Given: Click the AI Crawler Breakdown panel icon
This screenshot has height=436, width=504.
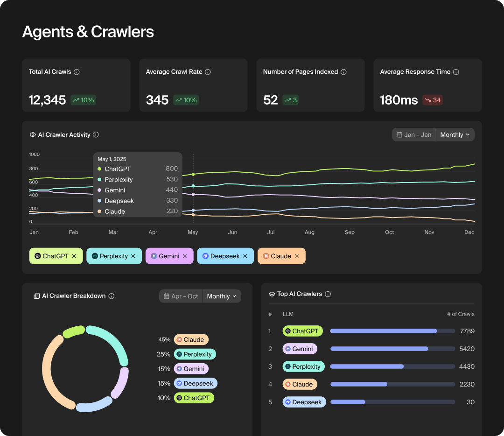Looking at the screenshot, I should coord(37,296).
